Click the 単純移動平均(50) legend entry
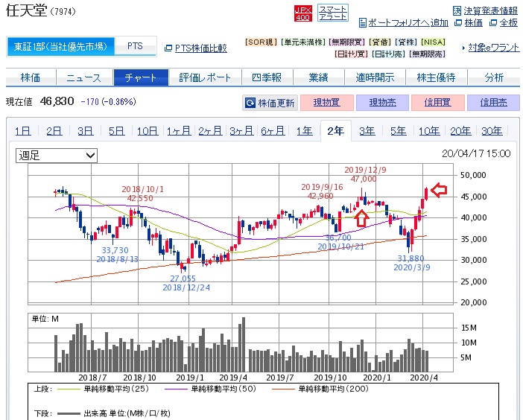Image resolution: width=523 pixels, height=420 pixels. 210,389
